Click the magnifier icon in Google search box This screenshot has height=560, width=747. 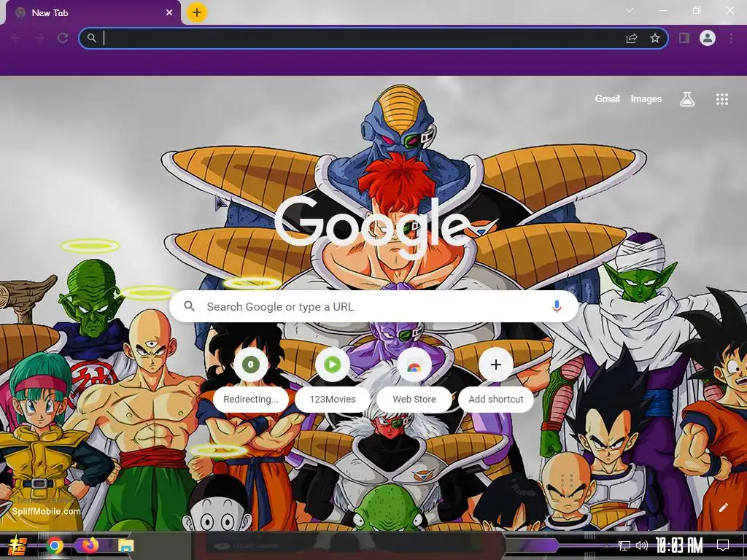189,306
